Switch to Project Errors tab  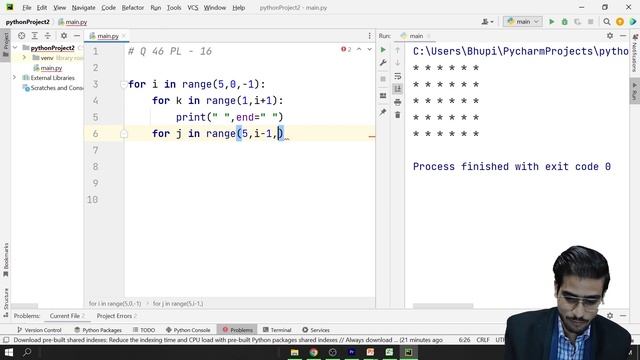116,316
